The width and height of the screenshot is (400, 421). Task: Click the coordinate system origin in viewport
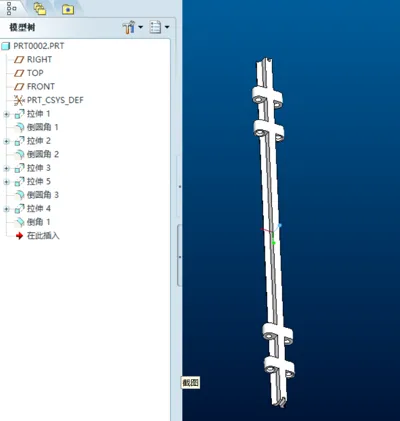272,231
